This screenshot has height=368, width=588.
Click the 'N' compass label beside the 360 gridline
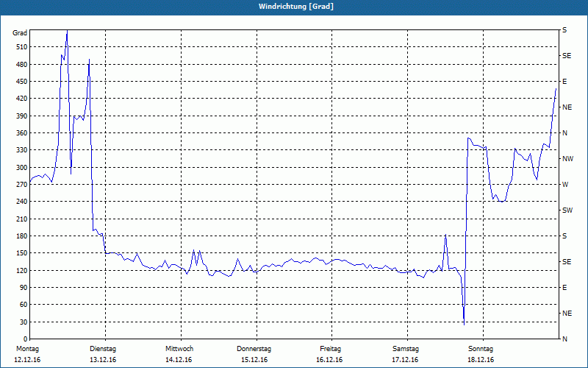(564, 133)
